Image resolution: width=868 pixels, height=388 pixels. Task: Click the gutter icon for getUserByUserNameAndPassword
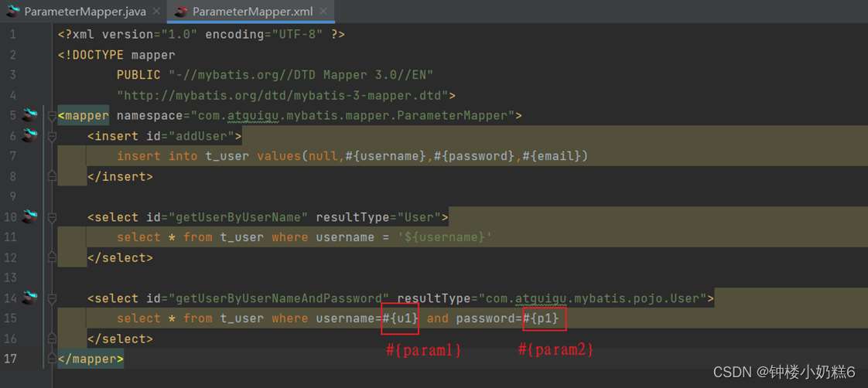tap(29, 298)
